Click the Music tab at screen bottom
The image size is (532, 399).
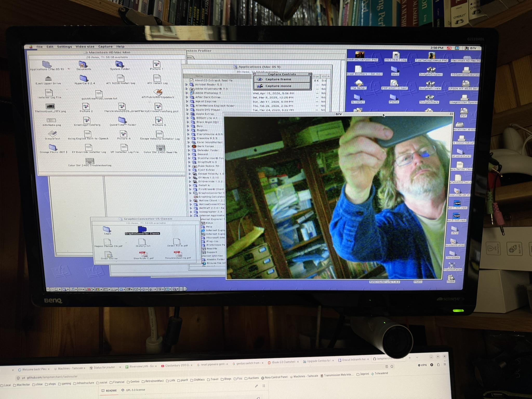[x=417, y=282]
